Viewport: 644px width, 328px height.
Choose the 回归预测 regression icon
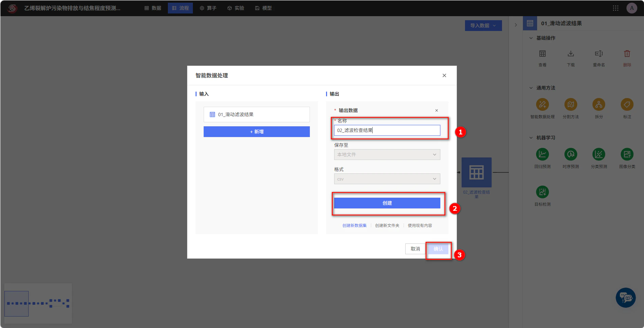(x=542, y=155)
